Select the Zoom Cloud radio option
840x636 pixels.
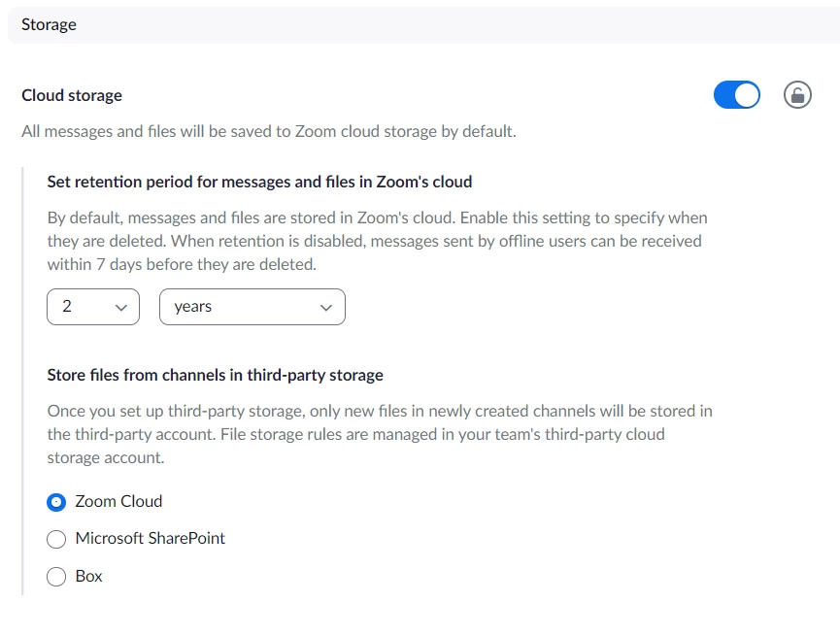point(56,502)
